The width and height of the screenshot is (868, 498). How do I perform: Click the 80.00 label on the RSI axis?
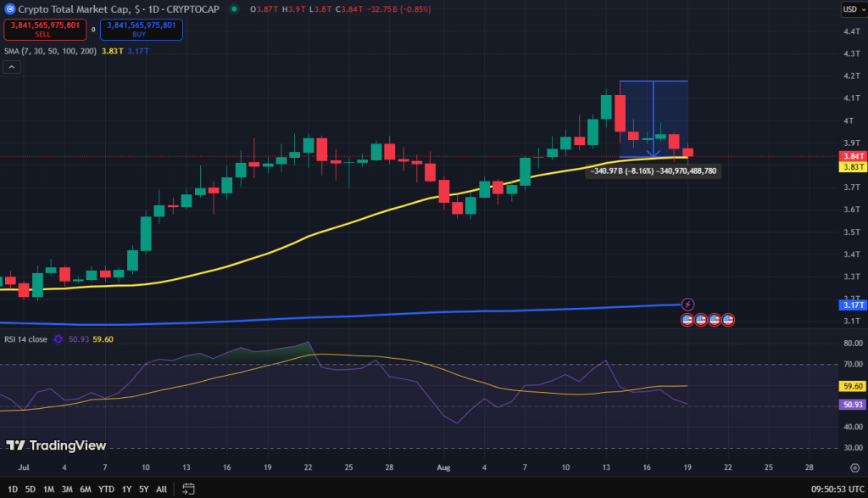pyautogui.click(x=853, y=344)
